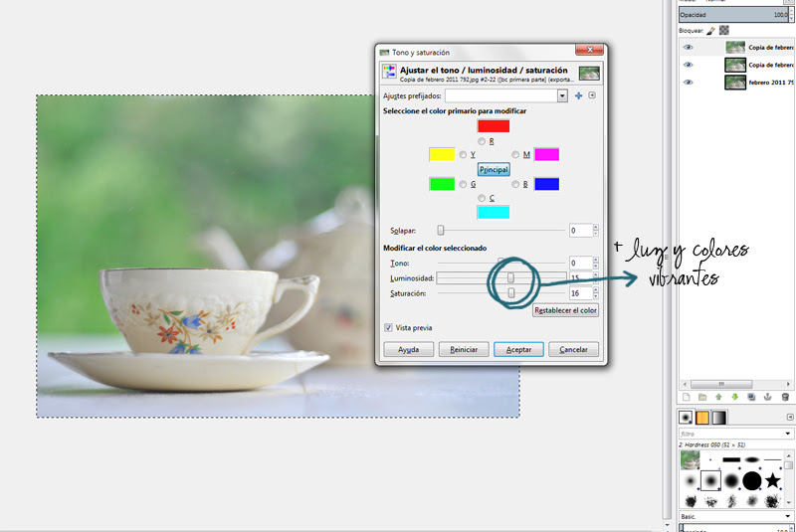This screenshot has width=796, height=532.
Task: Hide the febrero 2011 layer
Action: 688,83
